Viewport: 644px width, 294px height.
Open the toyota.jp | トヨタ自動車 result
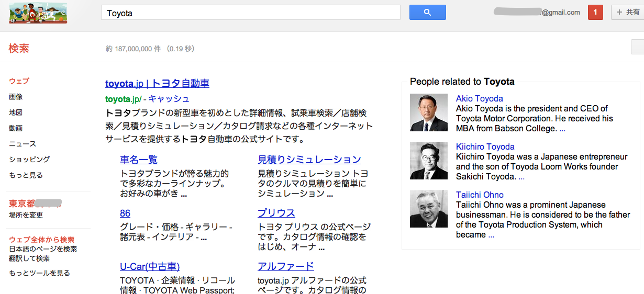157,84
